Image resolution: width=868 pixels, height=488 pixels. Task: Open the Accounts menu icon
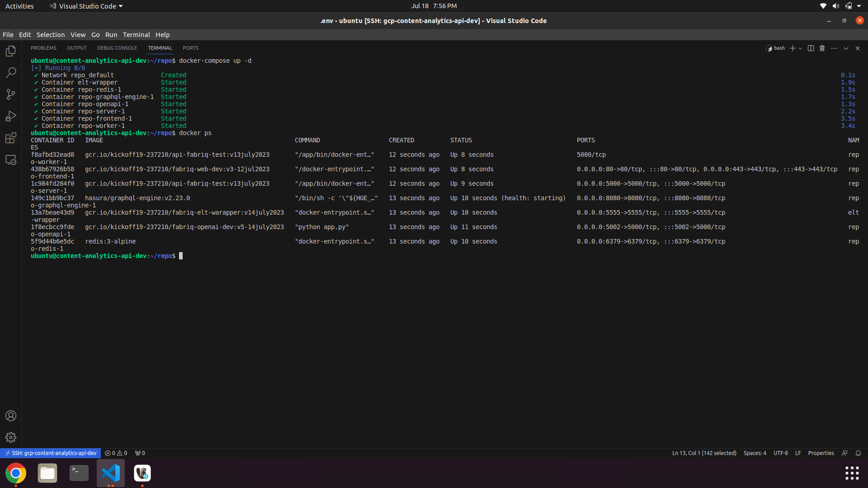point(11,416)
